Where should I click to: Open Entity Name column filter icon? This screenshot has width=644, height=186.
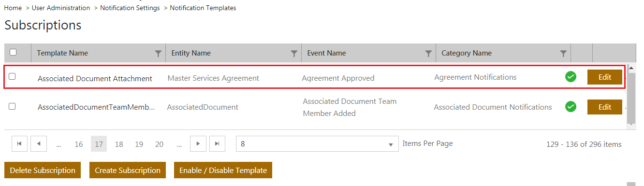294,54
